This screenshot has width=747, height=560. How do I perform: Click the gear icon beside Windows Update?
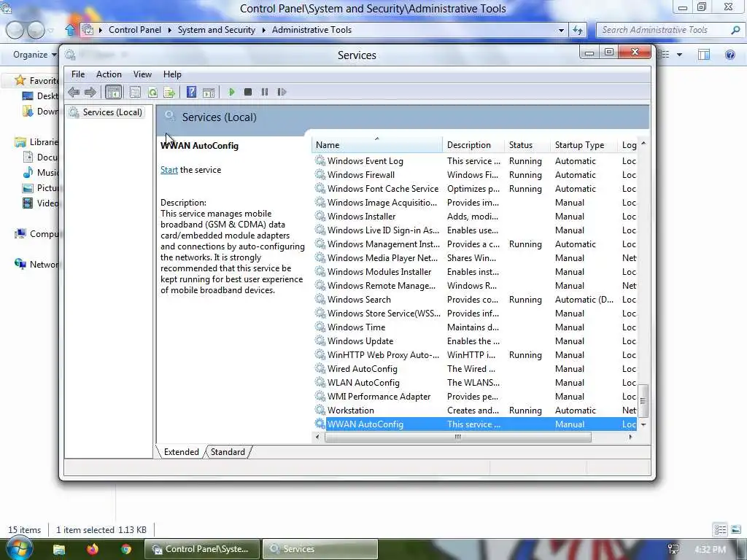320,341
